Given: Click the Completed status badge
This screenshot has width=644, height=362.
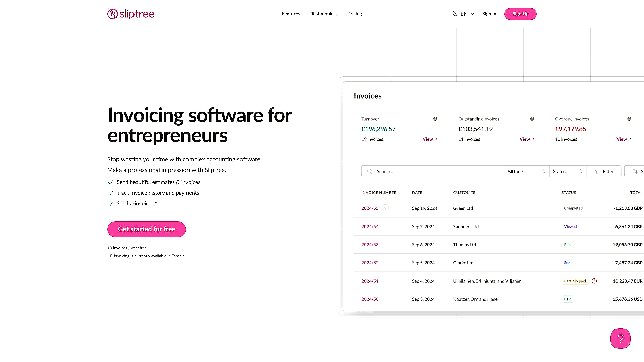Looking at the screenshot, I should tap(573, 208).
